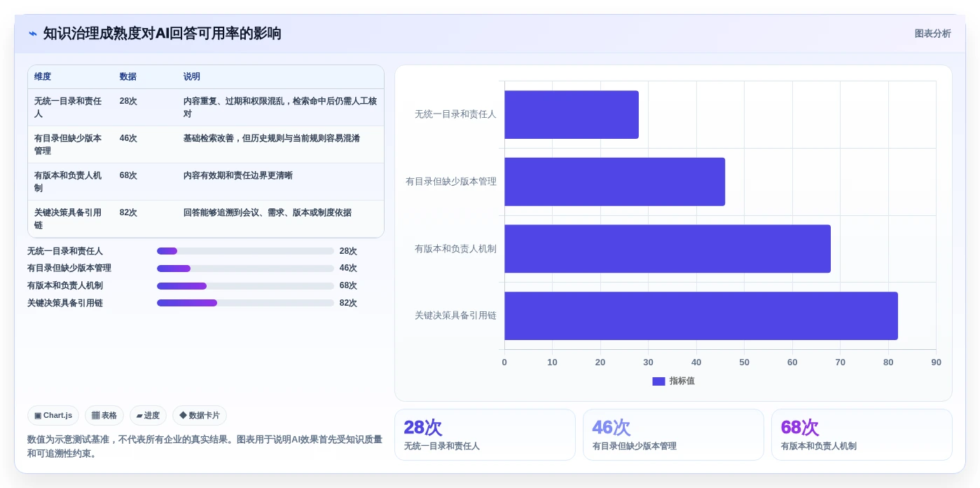The image size is (980, 488).
Task: Open the 28次 data card
Action: coord(485,435)
